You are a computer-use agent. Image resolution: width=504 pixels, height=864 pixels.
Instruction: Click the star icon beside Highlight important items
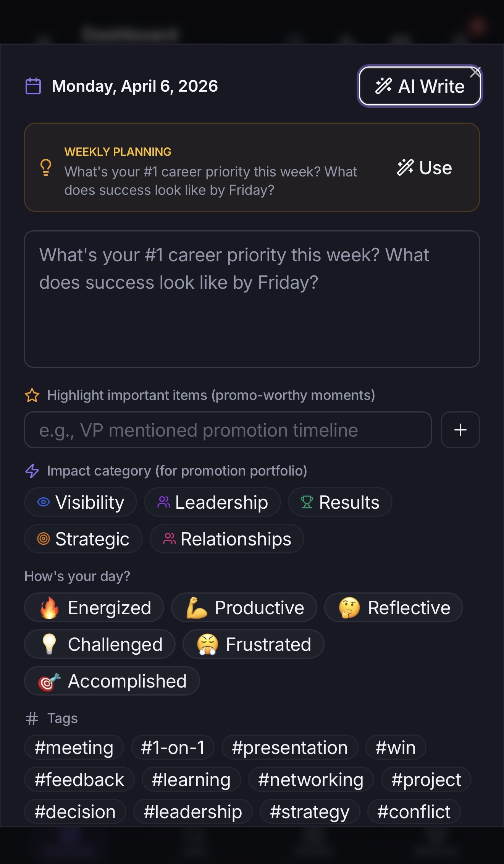coord(32,395)
